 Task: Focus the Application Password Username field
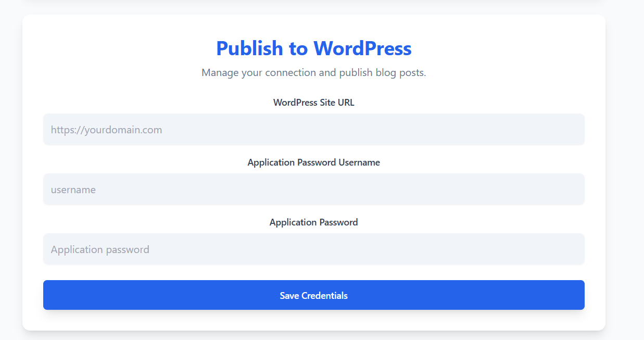click(313, 190)
